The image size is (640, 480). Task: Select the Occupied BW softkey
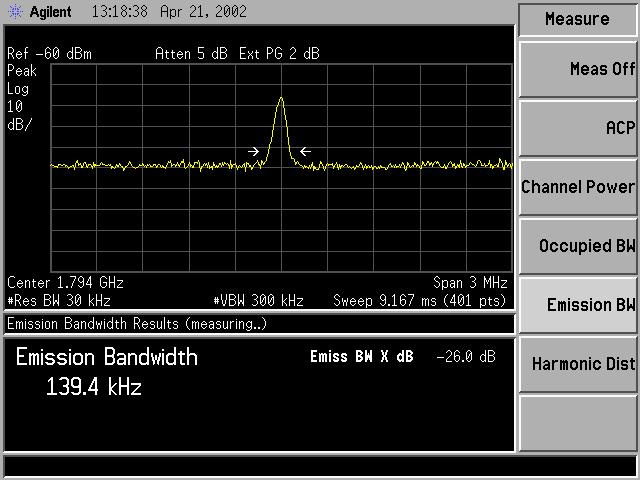(x=578, y=246)
